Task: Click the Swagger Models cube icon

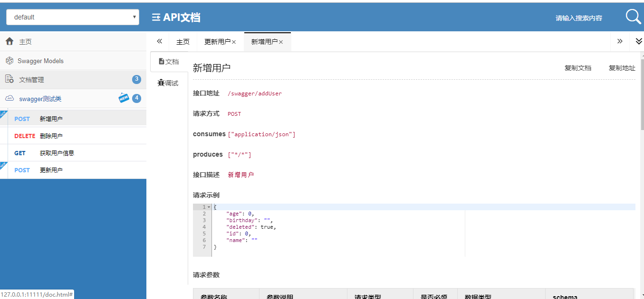Action: coord(10,60)
